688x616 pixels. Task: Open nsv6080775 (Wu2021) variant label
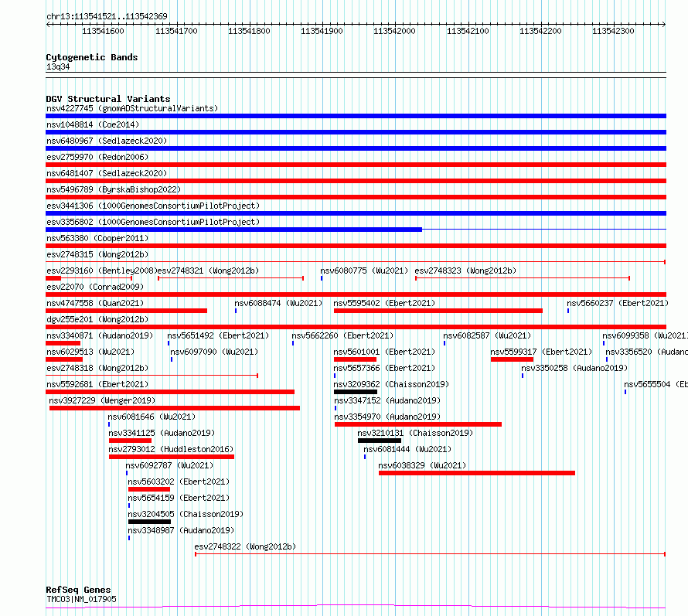pos(364,271)
